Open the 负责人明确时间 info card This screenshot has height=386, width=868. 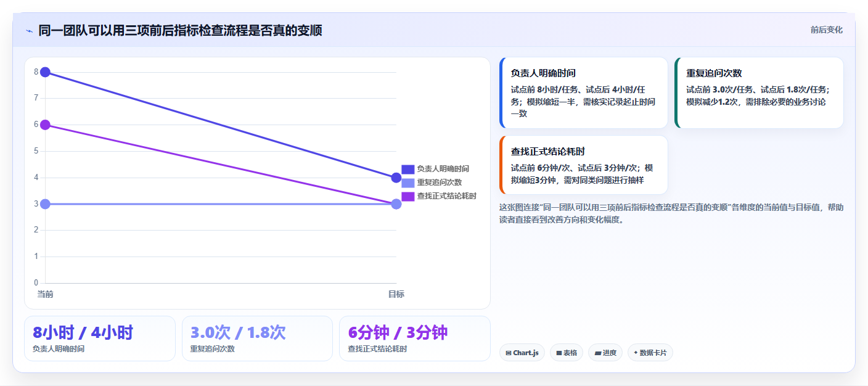coord(584,92)
